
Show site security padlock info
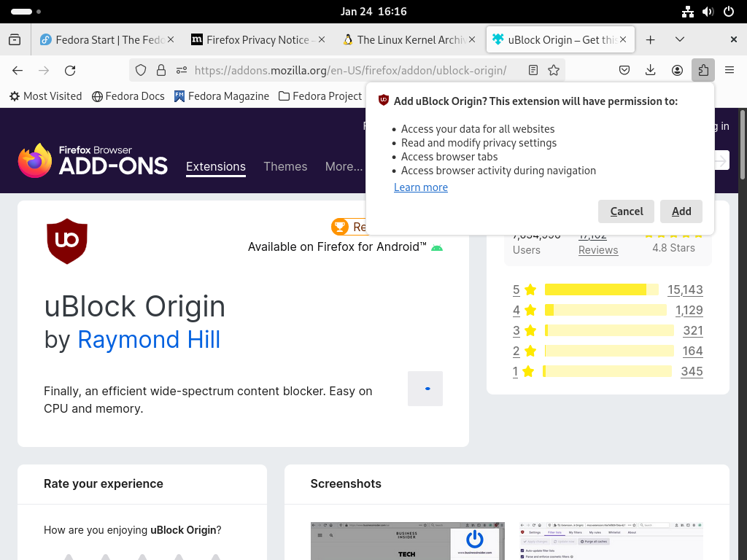(x=161, y=71)
